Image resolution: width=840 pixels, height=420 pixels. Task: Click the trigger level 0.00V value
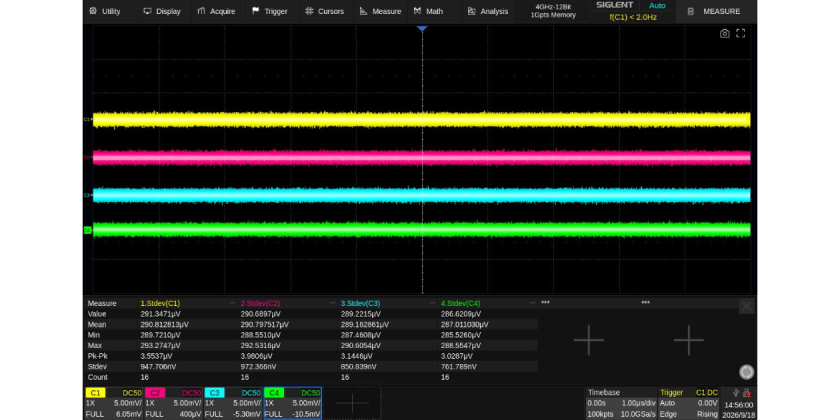pyautogui.click(x=707, y=403)
